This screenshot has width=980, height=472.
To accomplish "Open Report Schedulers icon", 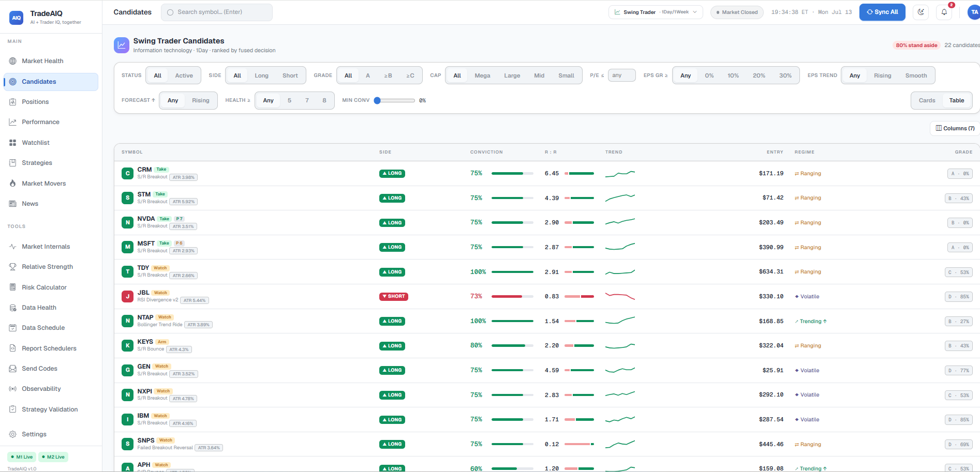I will (x=12, y=348).
